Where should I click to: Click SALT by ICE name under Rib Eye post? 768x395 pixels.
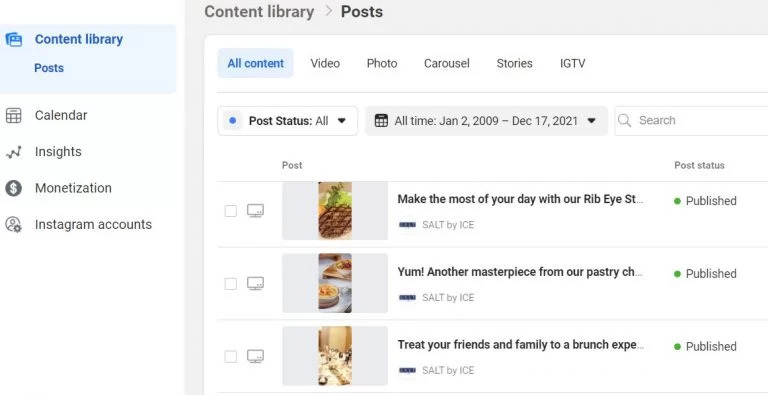tap(448, 225)
